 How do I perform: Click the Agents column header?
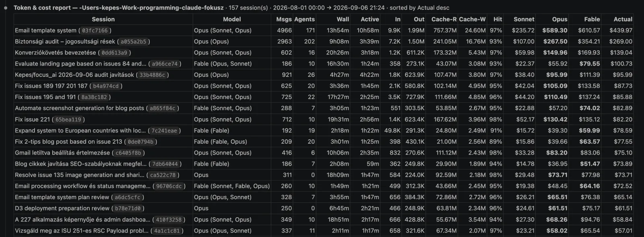[x=304, y=19]
